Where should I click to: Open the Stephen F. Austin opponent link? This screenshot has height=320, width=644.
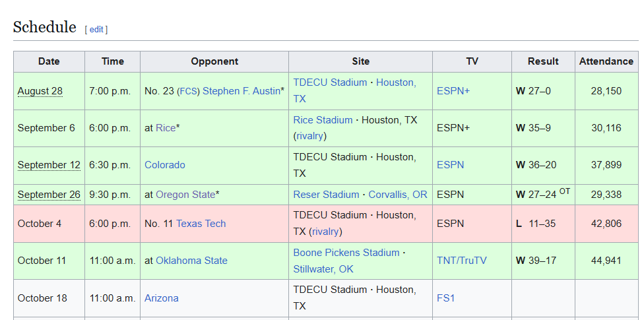[241, 90]
